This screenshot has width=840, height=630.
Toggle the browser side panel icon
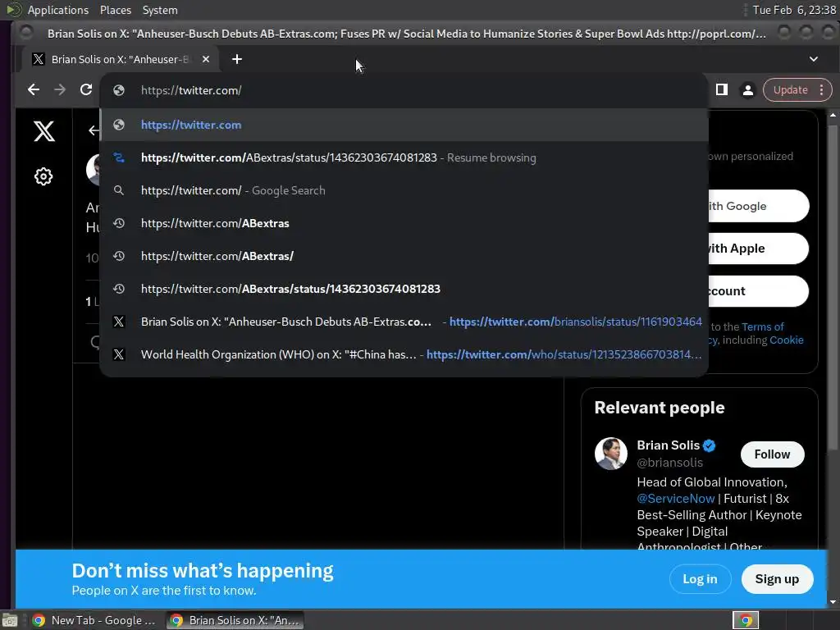(x=722, y=89)
